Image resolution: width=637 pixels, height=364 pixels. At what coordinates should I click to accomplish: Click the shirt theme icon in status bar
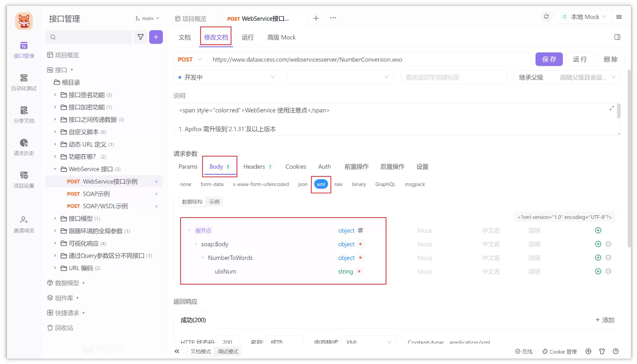(x=602, y=352)
